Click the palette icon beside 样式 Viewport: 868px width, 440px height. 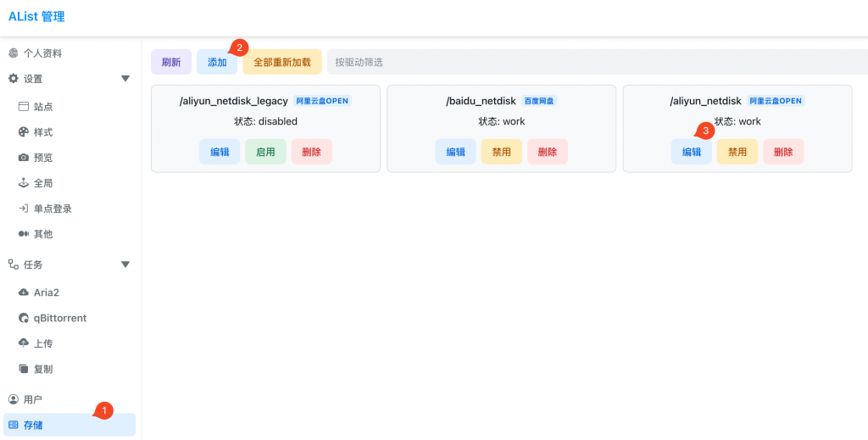(23, 132)
